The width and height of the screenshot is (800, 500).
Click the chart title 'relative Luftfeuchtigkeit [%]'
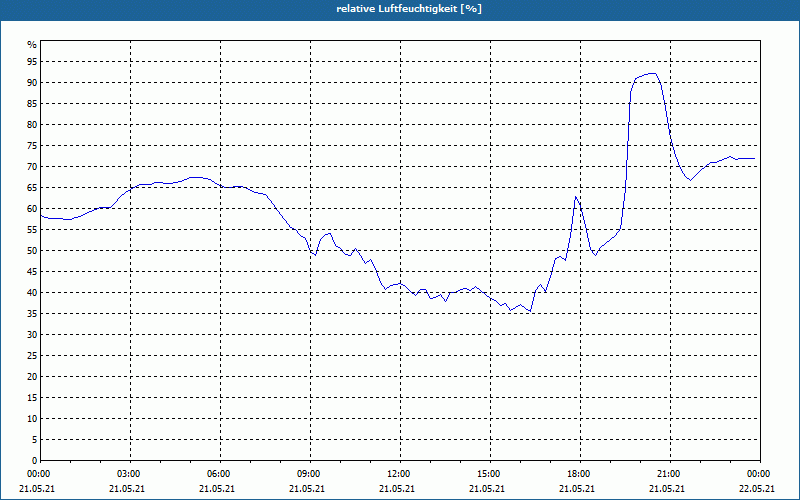tap(409, 9)
